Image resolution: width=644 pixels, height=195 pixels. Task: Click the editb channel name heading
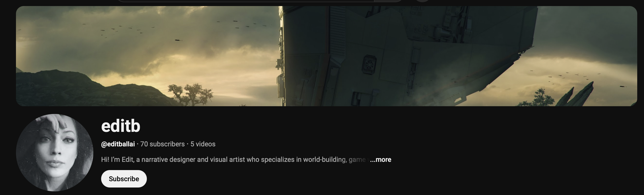pos(120,126)
